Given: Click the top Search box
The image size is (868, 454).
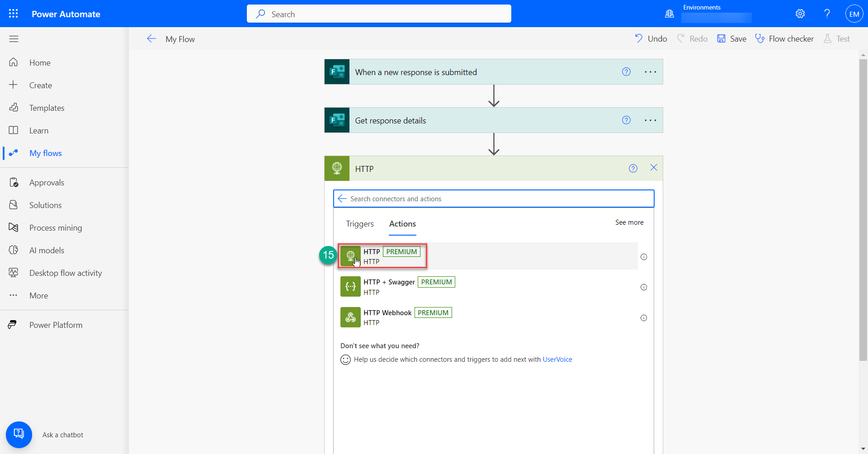Looking at the screenshot, I should point(379,14).
